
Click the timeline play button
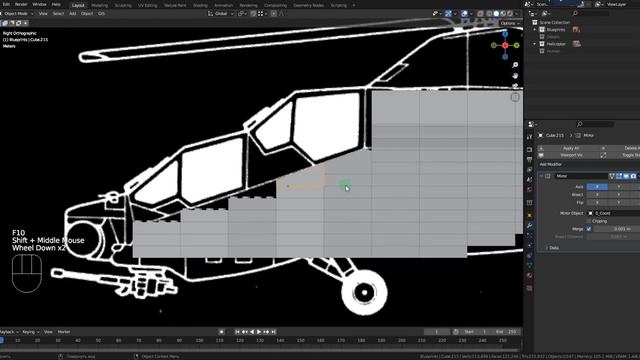pos(259,332)
